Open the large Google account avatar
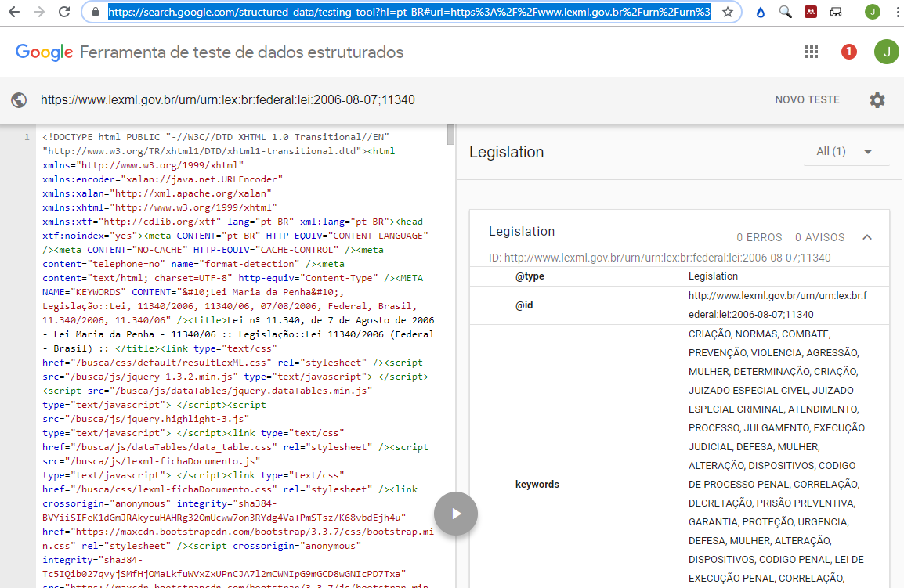 click(886, 52)
